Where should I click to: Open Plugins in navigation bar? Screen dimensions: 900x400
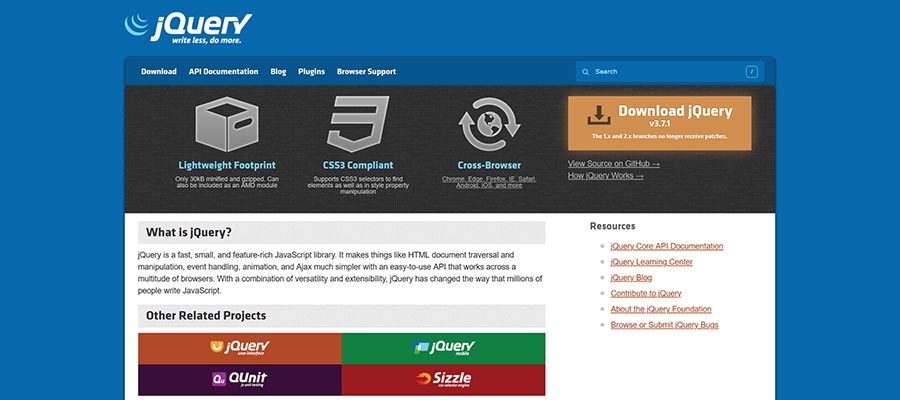tap(311, 72)
